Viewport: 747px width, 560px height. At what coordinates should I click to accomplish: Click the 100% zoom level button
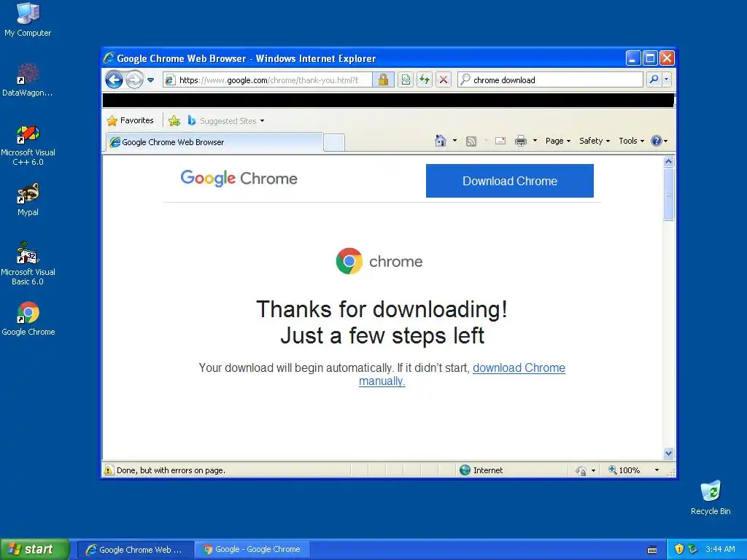[x=624, y=470]
